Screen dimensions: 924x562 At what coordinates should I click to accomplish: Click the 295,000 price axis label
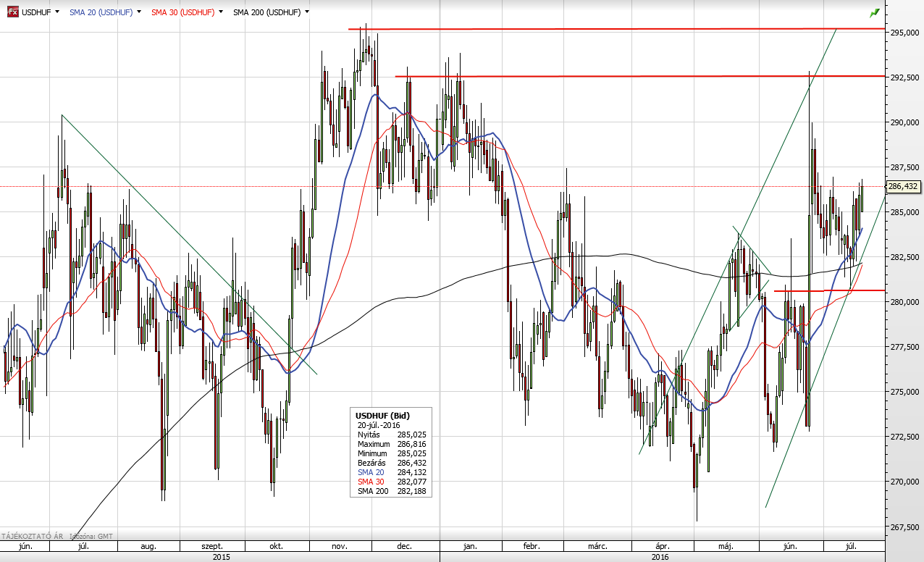tap(904, 33)
